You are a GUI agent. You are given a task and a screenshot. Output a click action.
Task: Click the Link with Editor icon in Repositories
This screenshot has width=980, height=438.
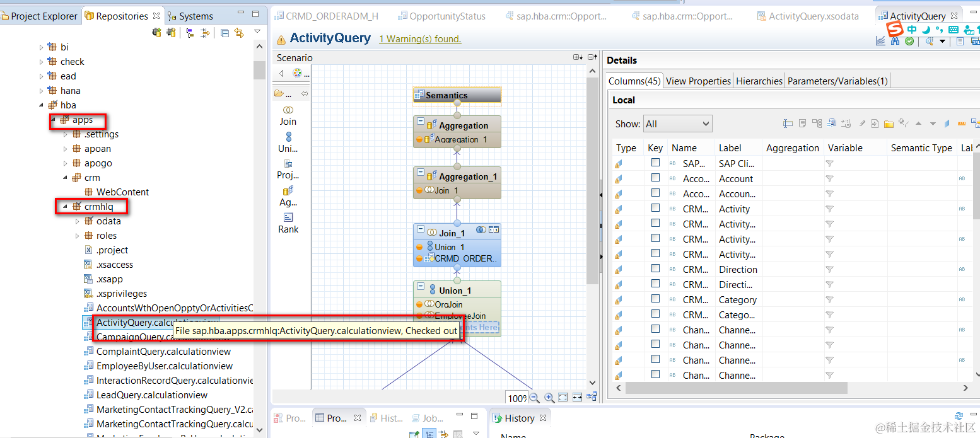click(x=239, y=33)
